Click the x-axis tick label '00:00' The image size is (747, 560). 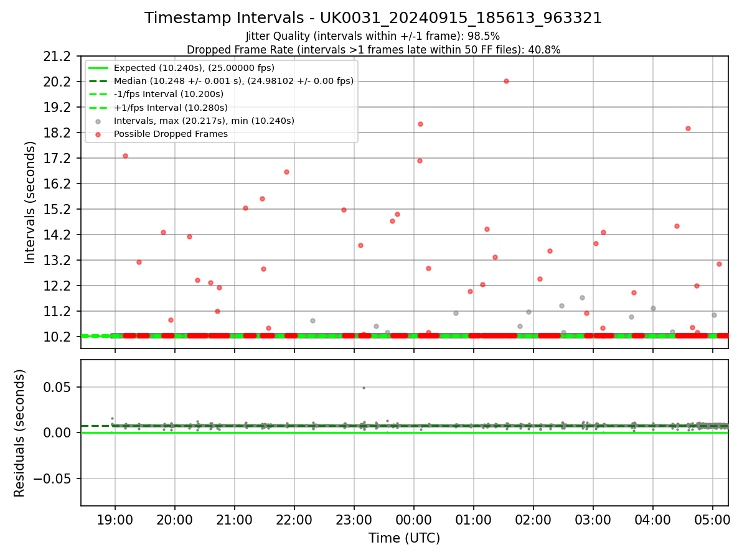[413, 520]
